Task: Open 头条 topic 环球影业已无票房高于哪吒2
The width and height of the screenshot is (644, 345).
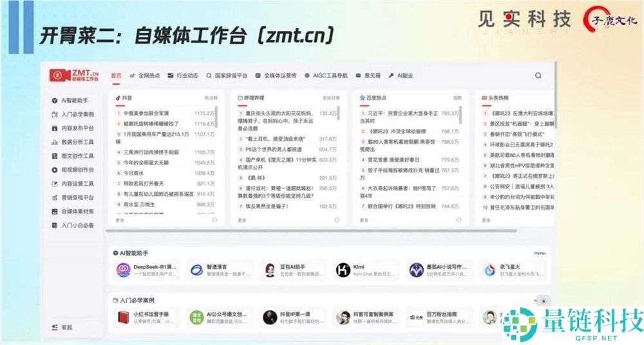Action: [x=521, y=144]
